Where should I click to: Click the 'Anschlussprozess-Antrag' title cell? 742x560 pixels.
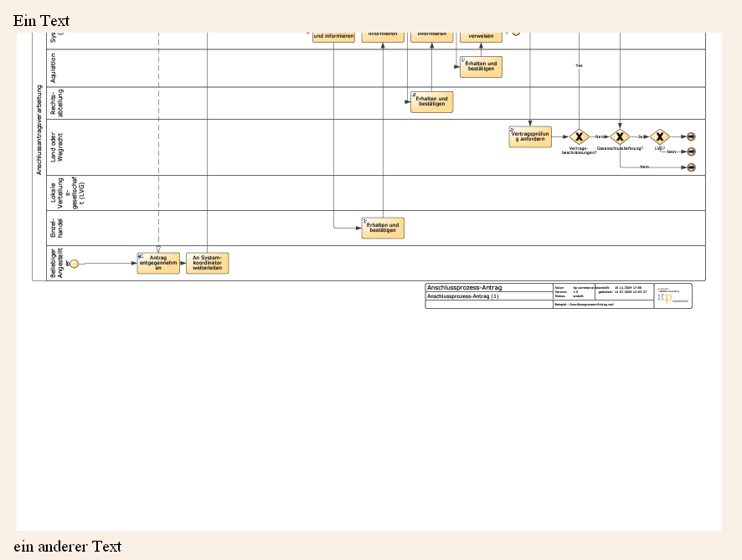pyautogui.click(x=489, y=288)
